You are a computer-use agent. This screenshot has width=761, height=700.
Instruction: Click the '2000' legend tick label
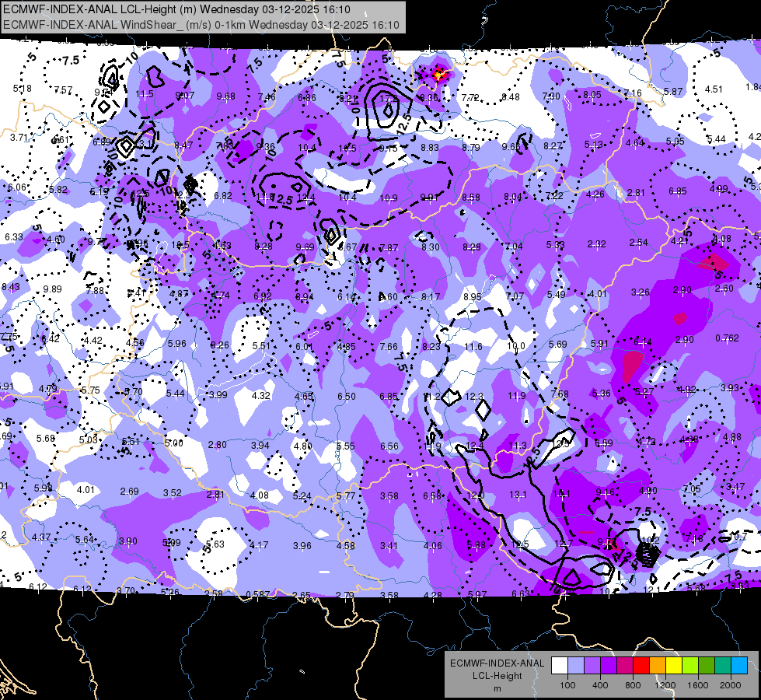(731, 685)
